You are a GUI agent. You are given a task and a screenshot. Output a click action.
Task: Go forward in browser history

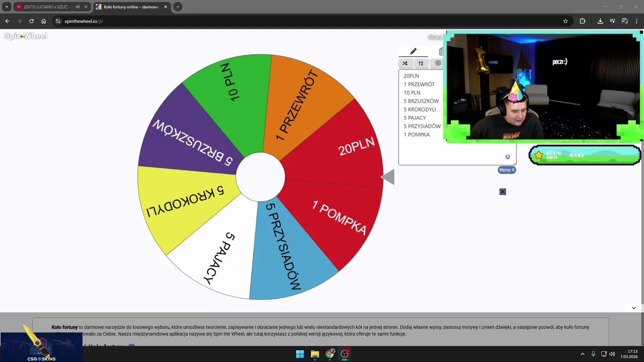[19, 21]
